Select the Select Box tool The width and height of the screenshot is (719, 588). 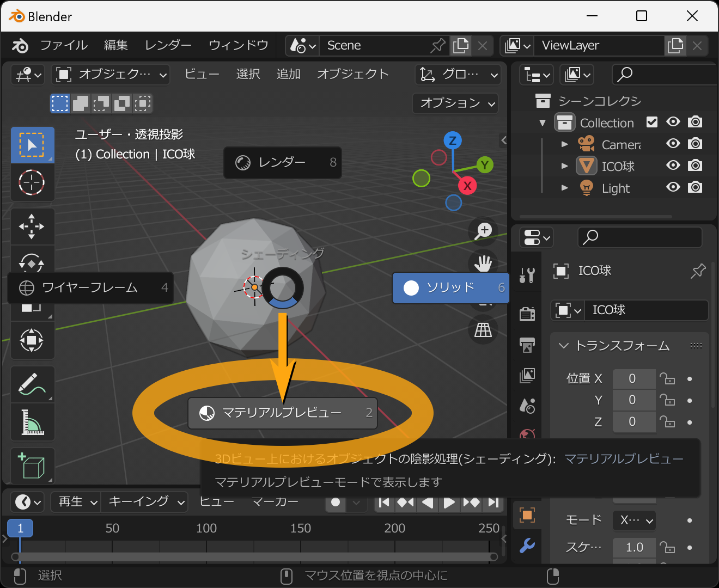[x=32, y=145]
